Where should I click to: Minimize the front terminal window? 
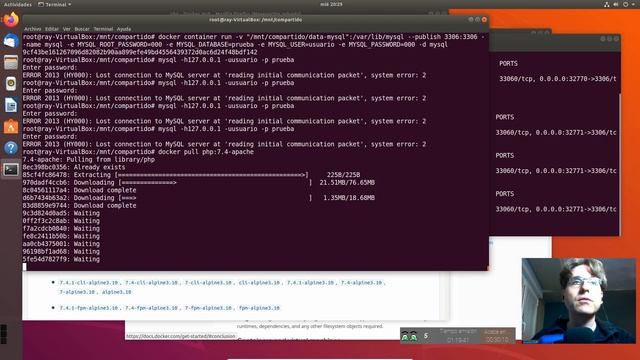click(471, 20)
